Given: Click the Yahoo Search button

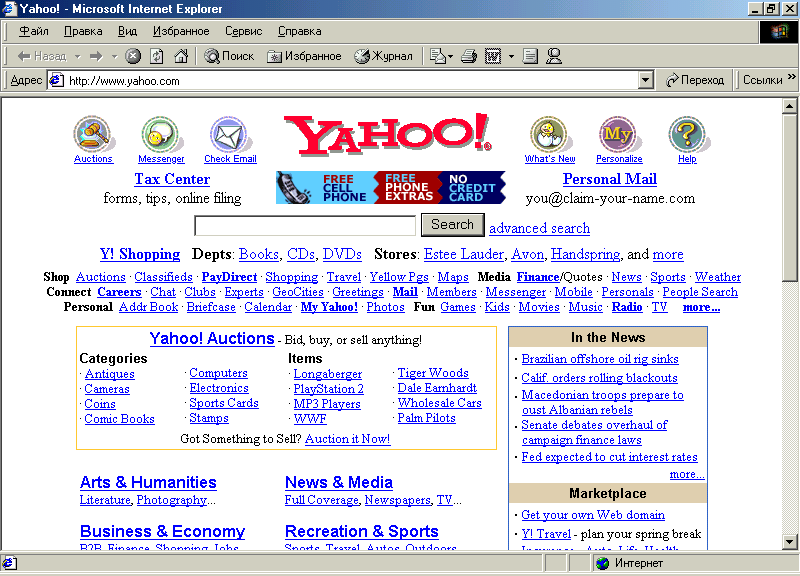Looking at the screenshot, I should click(x=453, y=225).
